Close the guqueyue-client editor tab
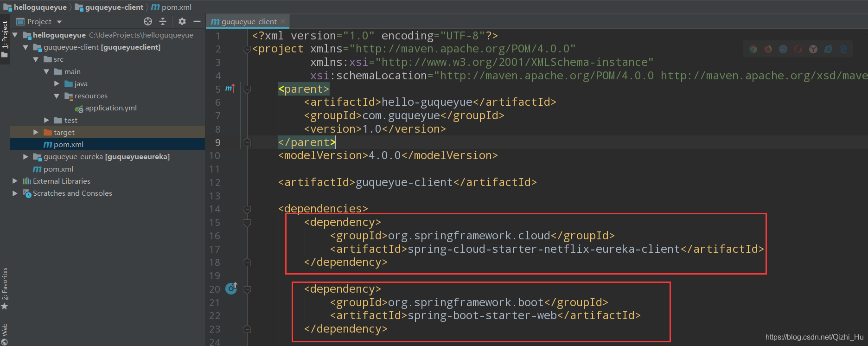This screenshot has width=868, height=346. click(283, 21)
